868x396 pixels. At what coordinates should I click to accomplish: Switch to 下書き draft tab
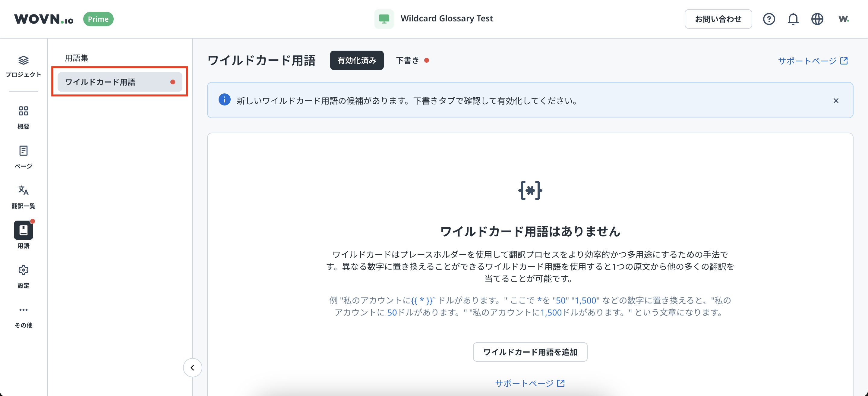407,61
